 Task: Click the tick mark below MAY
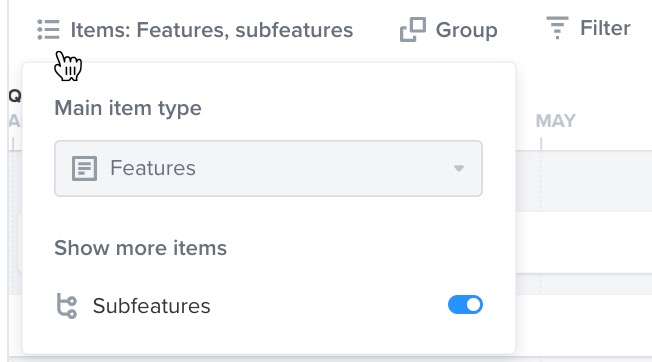[541, 144]
